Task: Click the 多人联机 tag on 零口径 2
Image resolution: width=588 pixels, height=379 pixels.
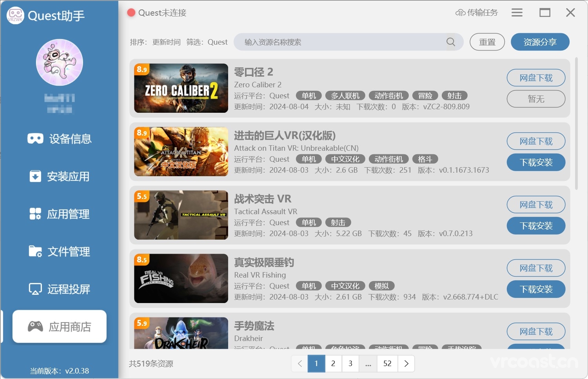Action: [345, 96]
